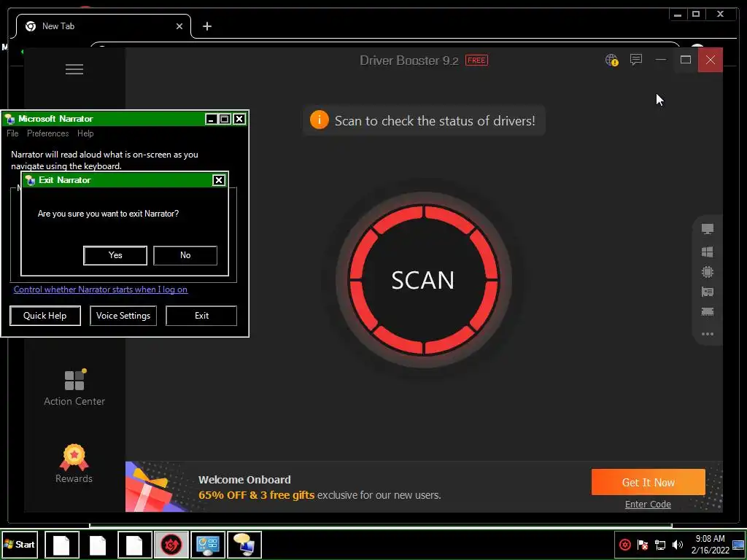Open the Driver Booster hamburger menu
This screenshot has height=560, width=747.
pos(74,69)
